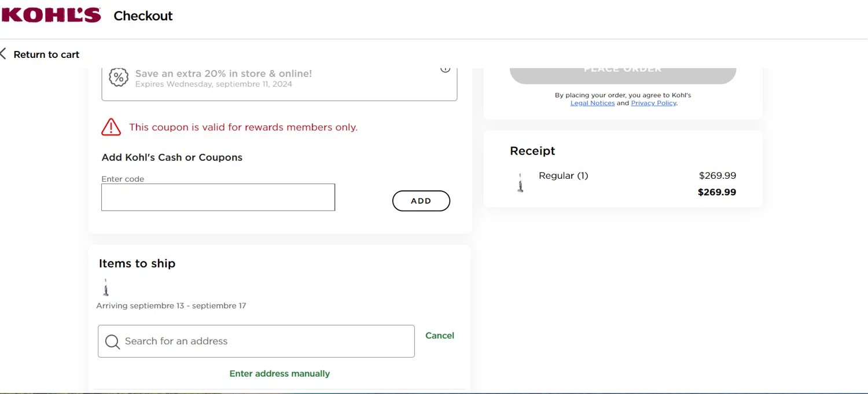Focus the Enter code input field

coord(218,197)
